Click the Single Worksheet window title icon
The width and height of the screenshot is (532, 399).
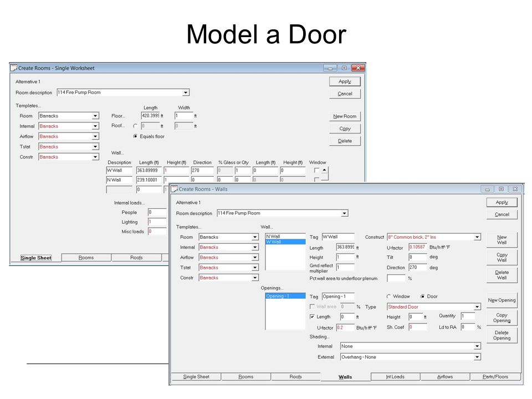click(13, 68)
